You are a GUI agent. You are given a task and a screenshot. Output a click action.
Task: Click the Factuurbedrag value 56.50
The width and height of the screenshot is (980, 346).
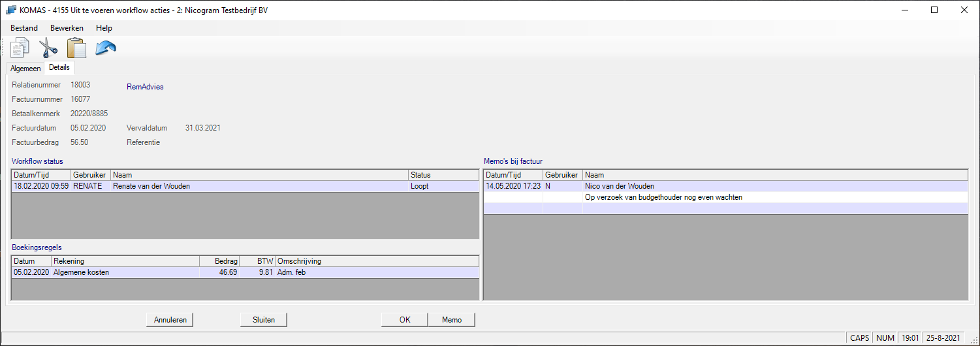coord(79,142)
